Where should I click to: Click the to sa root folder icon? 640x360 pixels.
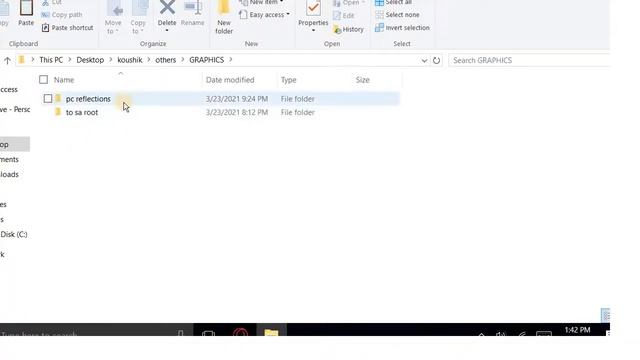coord(58,112)
